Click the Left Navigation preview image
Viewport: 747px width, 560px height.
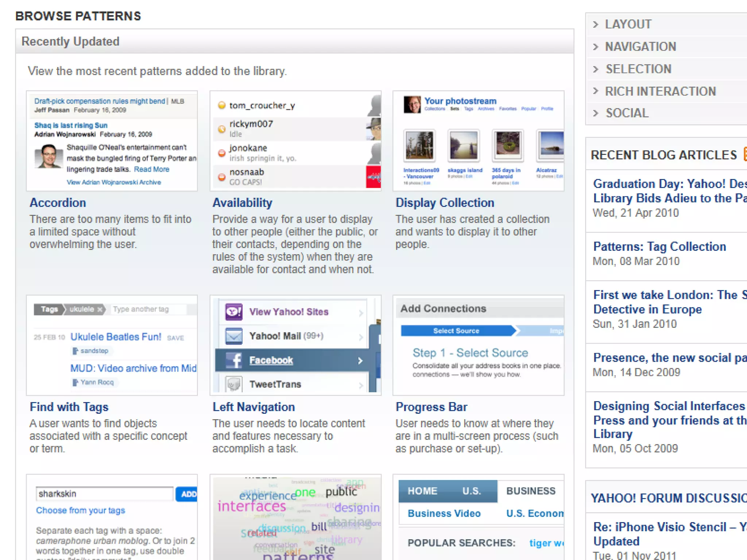click(x=295, y=345)
